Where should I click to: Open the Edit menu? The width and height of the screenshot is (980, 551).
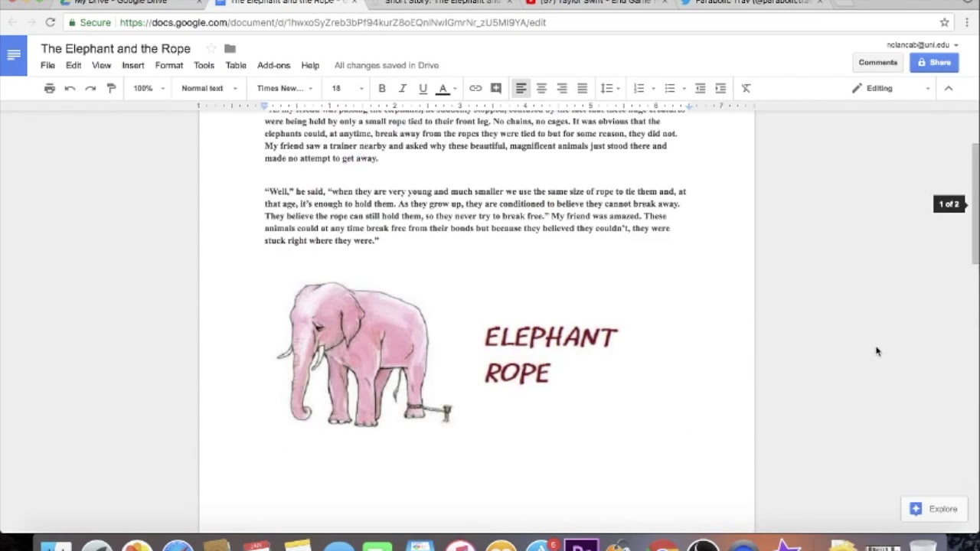coord(73,65)
